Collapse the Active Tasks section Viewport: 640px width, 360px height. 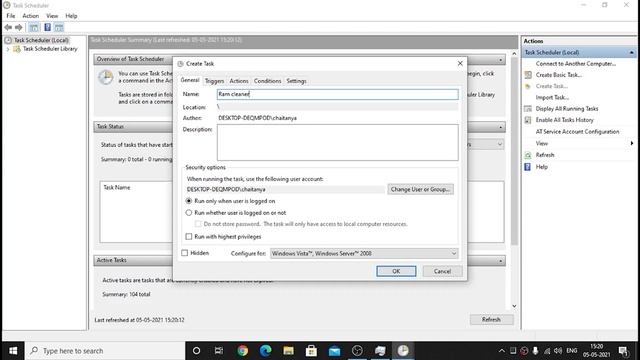500,260
